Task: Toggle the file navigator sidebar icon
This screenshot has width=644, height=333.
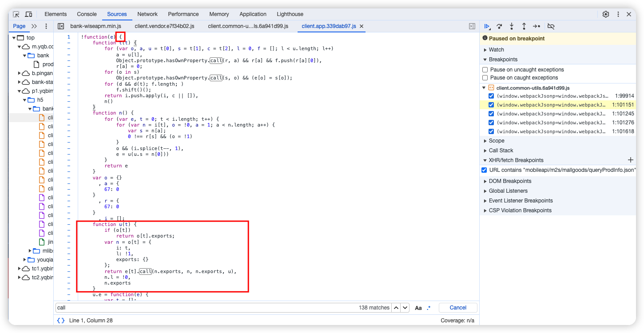Action: 61,26
